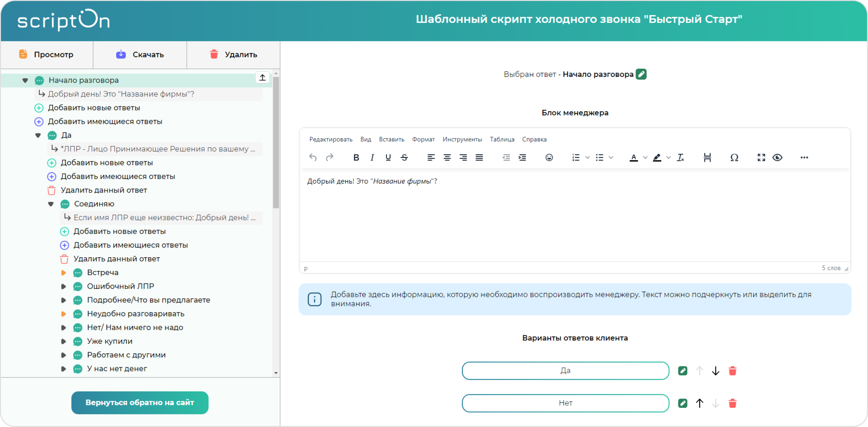Click the emoji insert icon
Image resolution: width=868 pixels, height=427 pixels.
pos(549,158)
